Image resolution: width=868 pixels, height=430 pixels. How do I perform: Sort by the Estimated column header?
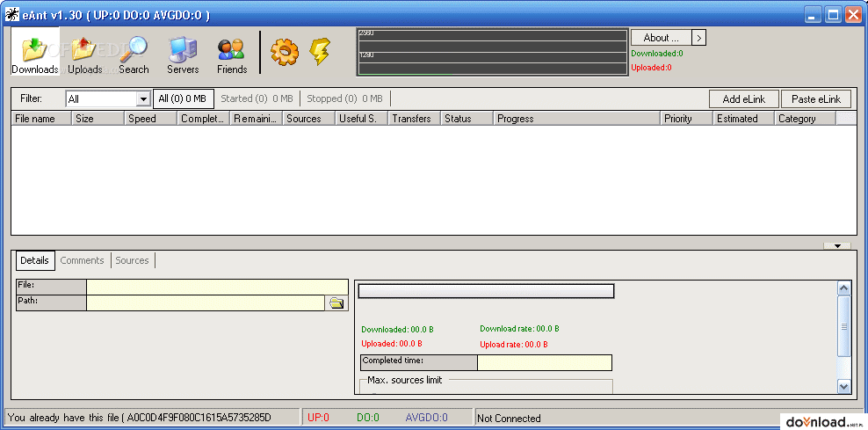pos(743,119)
